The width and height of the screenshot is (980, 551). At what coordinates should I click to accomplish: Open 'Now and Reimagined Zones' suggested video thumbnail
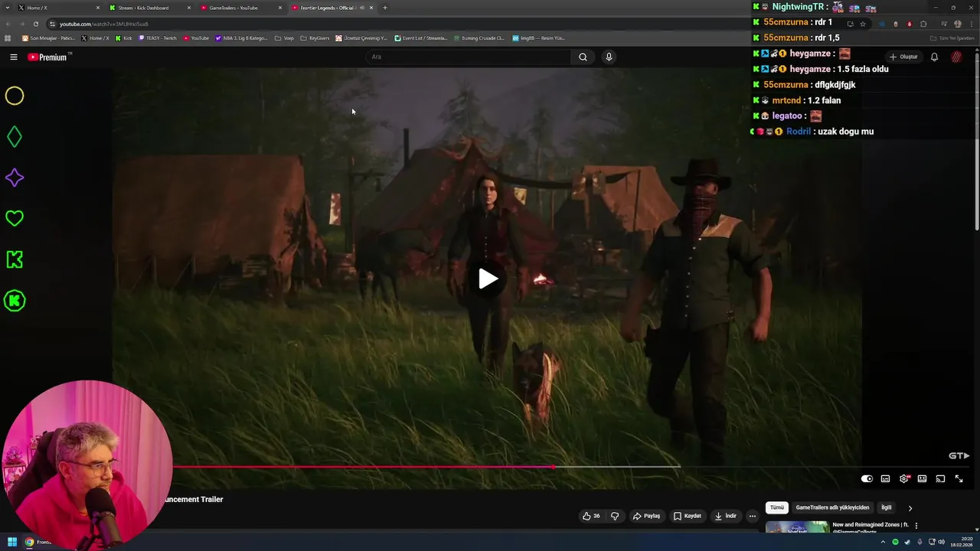click(x=797, y=527)
